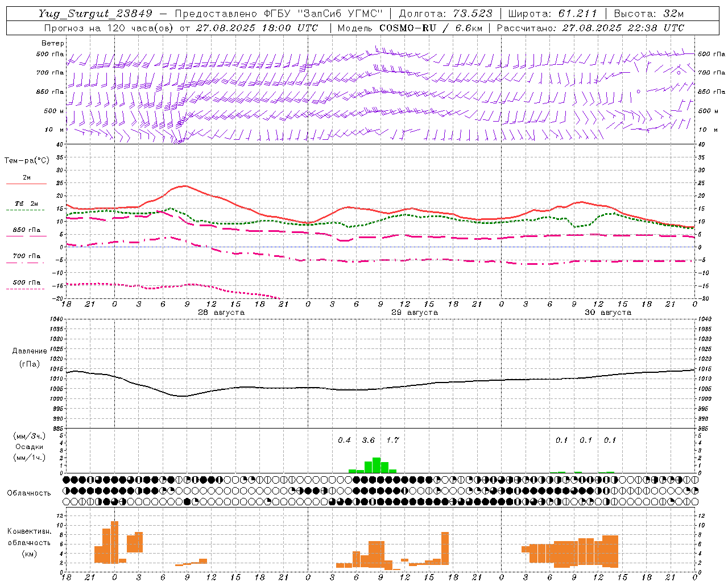Image resolution: width=728 pixels, height=582 pixels.
Task: Click the forecast start 27.08.2025 18:00 UTC
Action: click(257, 28)
